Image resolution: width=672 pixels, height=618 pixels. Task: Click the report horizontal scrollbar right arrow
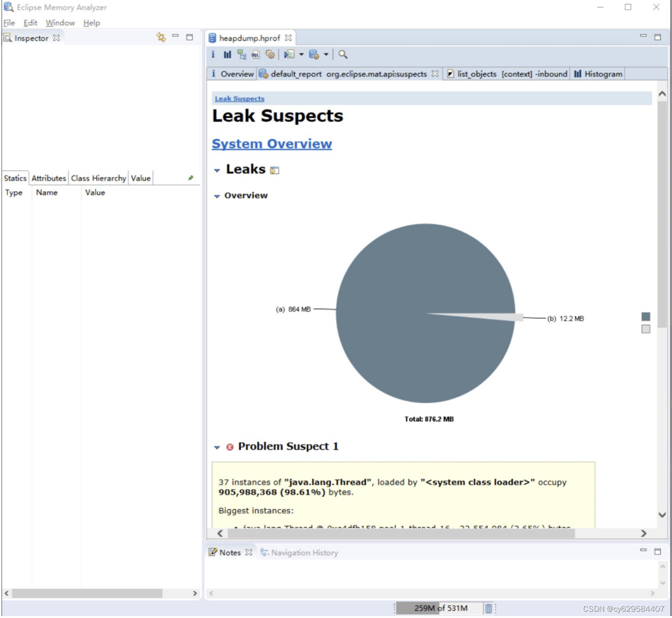click(x=644, y=533)
